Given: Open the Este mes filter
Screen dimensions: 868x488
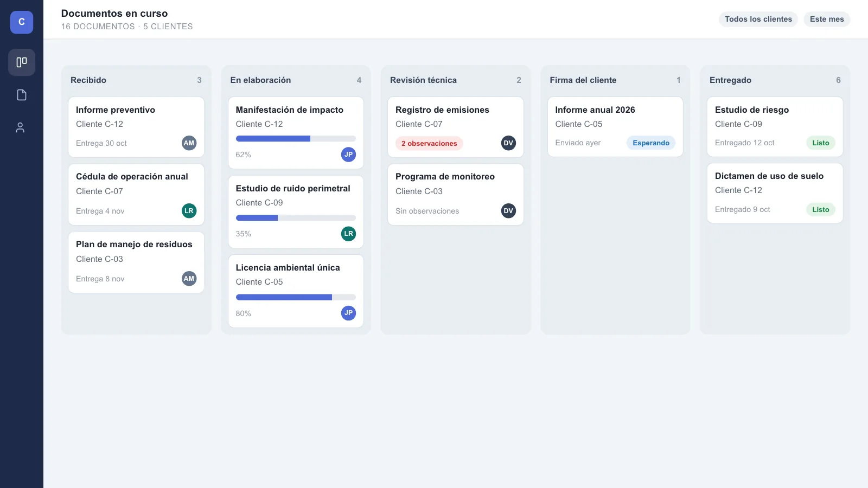Looking at the screenshot, I should (827, 19).
